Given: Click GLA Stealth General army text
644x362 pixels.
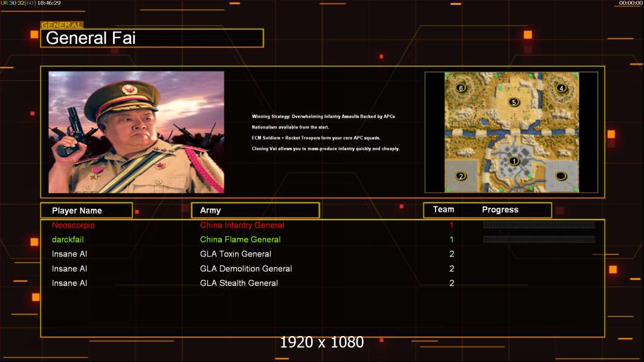Looking at the screenshot, I should 239,283.
